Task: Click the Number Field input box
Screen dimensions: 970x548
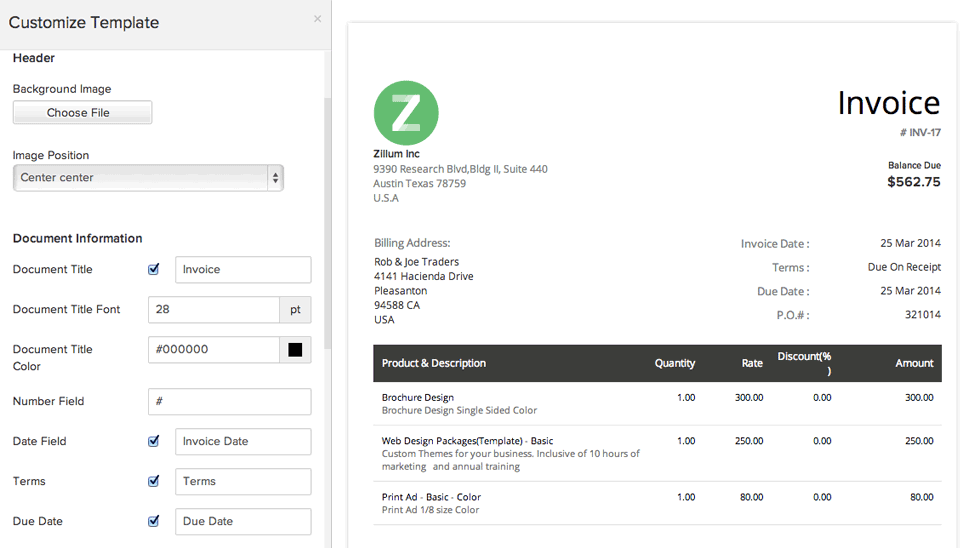Action: pos(229,402)
